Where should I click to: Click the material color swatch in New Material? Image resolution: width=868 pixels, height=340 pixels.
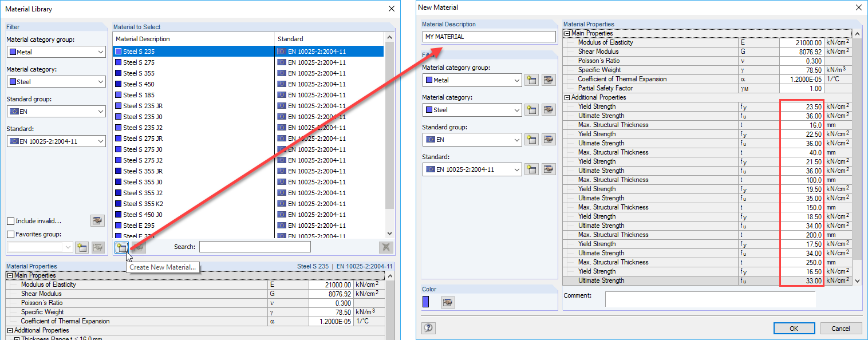pyautogui.click(x=426, y=302)
